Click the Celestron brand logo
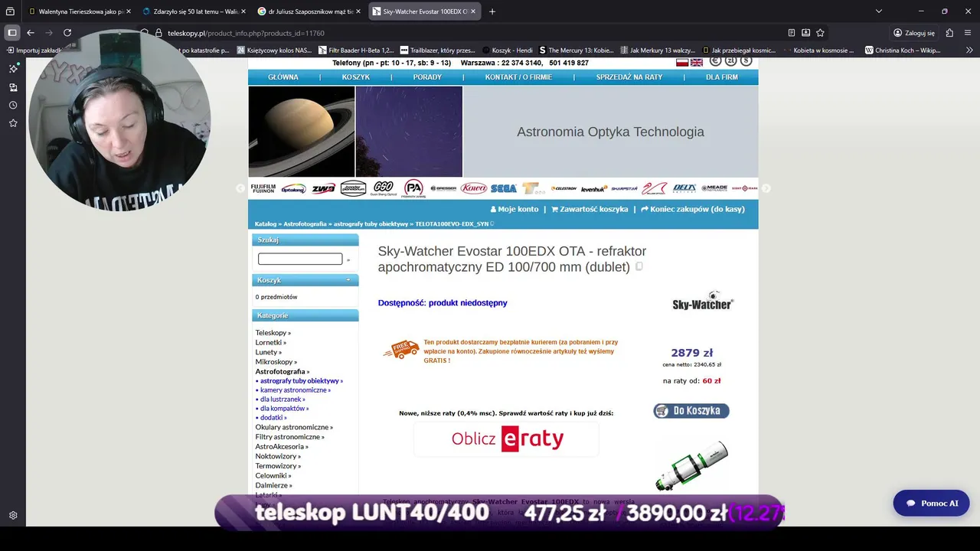The width and height of the screenshot is (980, 551). (x=563, y=188)
